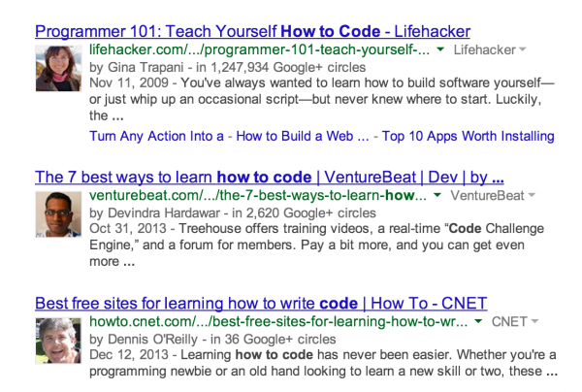The image size is (582, 392).
Task: Click 'by Gina Trapani' byline
Action: pyautogui.click(x=137, y=67)
